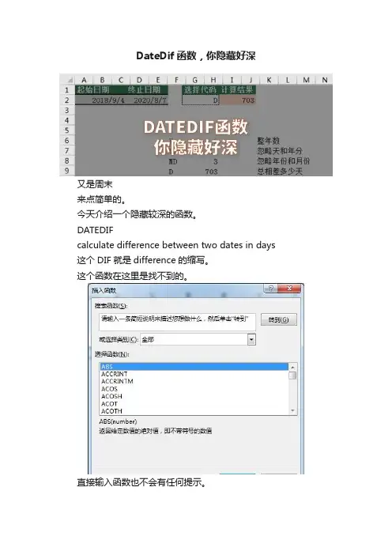Click the 整年数 description cell
392x555 pixels.
point(269,141)
